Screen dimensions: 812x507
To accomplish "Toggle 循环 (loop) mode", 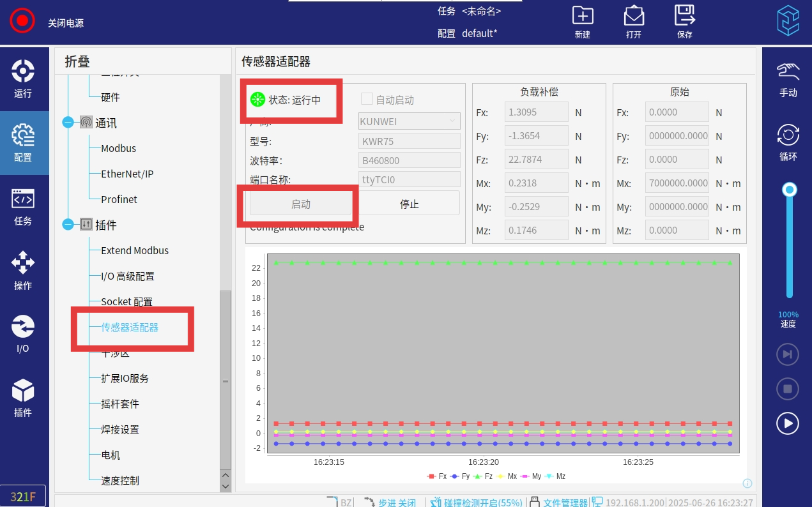I will 788,142.
